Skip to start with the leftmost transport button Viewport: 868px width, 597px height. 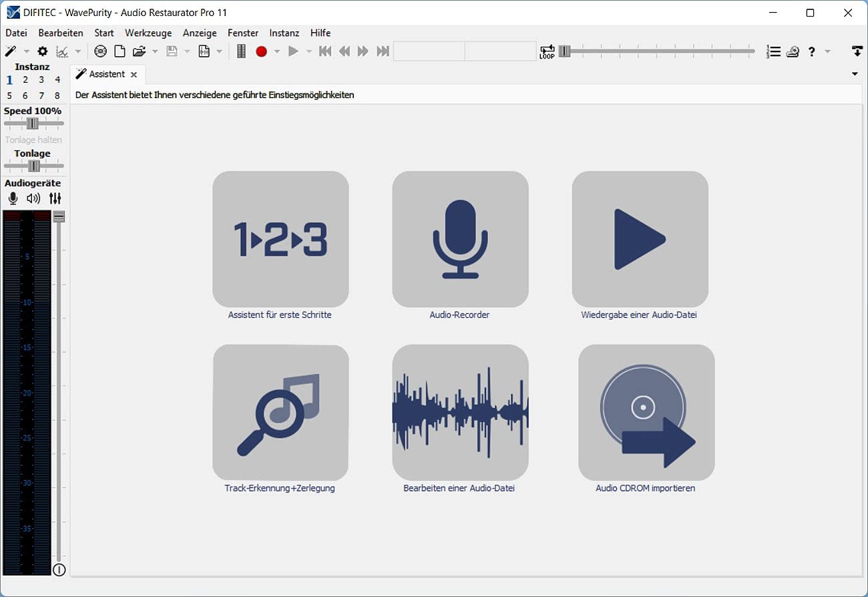coord(325,51)
